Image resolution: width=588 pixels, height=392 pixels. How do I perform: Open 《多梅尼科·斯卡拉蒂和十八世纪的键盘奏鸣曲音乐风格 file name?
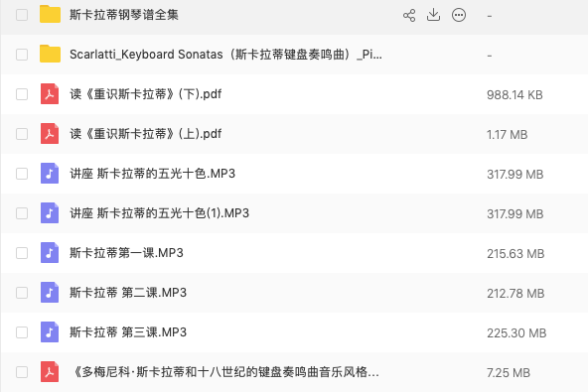pyautogui.click(x=224, y=372)
